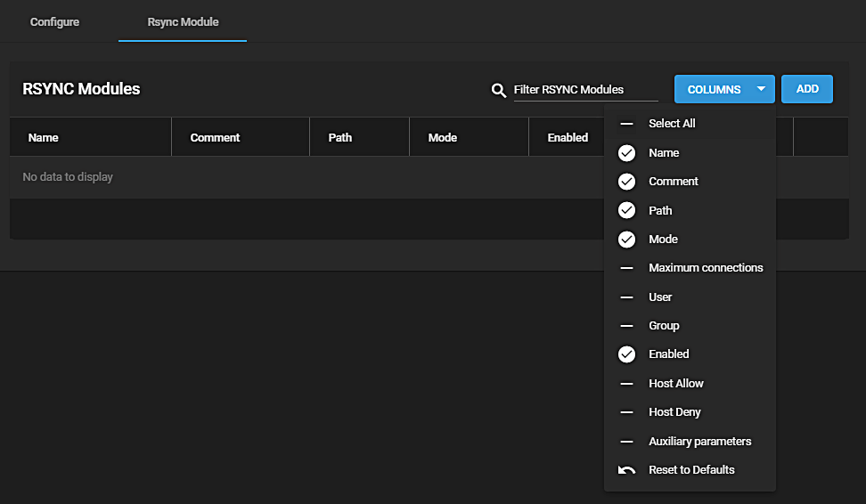Image resolution: width=866 pixels, height=504 pixels.
Task: Click the Filter RSYNC Modules field
Action: tap(584, 90)
